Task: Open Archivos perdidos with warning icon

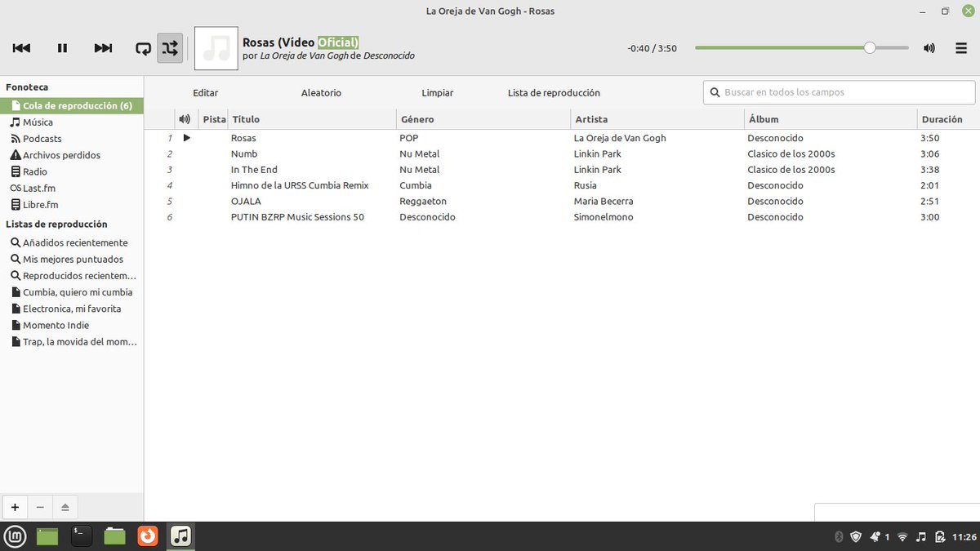Action: click(72, 155)
